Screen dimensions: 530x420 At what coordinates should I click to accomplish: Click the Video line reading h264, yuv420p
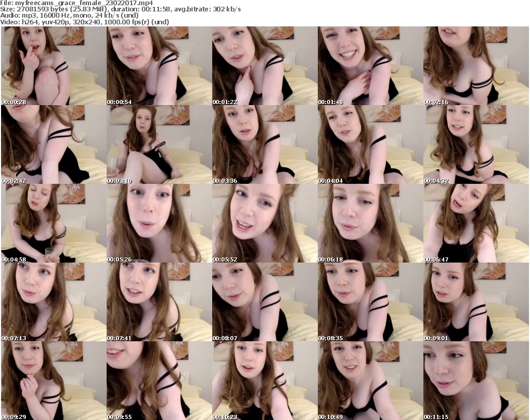tap(84, 22)
